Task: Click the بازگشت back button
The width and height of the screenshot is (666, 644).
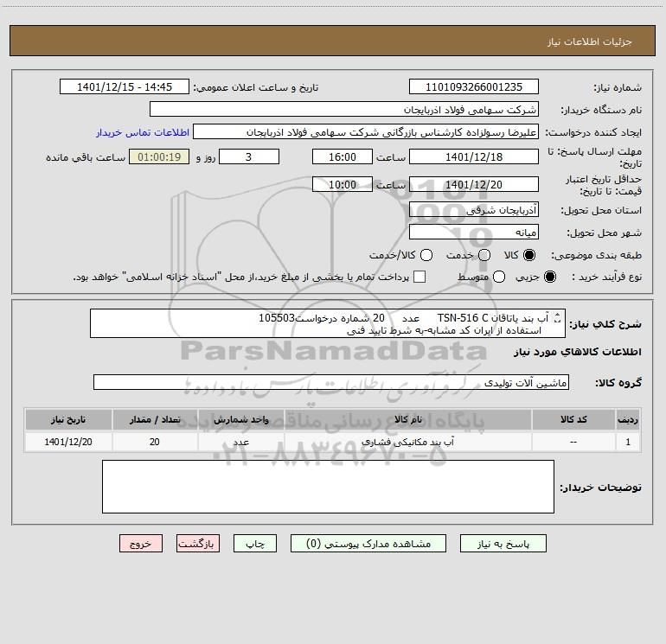Action: [198, 544]
